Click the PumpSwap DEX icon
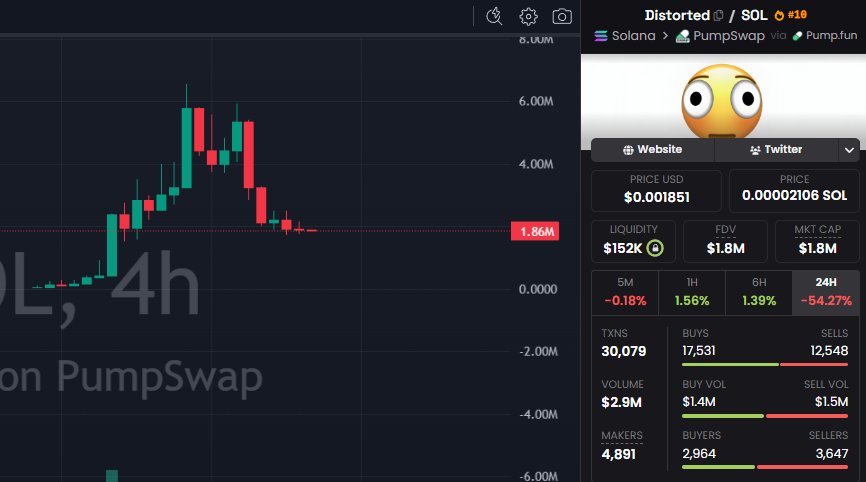The width and height of the screenshot is (866, 482). click(x=682, y=36)
